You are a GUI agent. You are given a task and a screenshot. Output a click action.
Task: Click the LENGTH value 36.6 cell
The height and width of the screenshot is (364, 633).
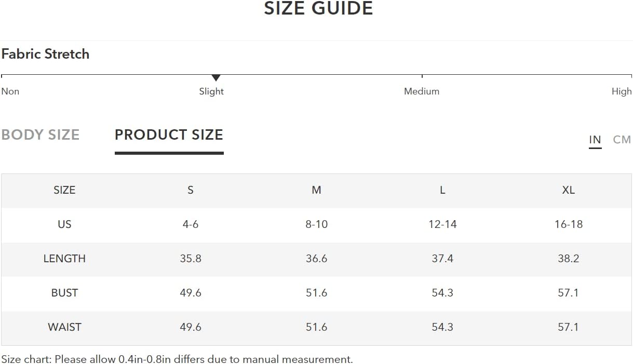tap(316, 259)
